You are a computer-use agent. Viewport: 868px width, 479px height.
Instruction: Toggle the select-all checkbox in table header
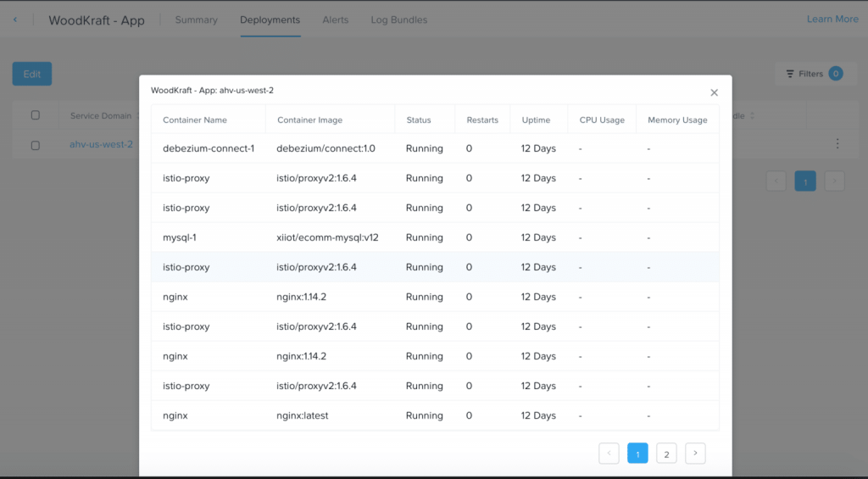click(x=36, y=115)
